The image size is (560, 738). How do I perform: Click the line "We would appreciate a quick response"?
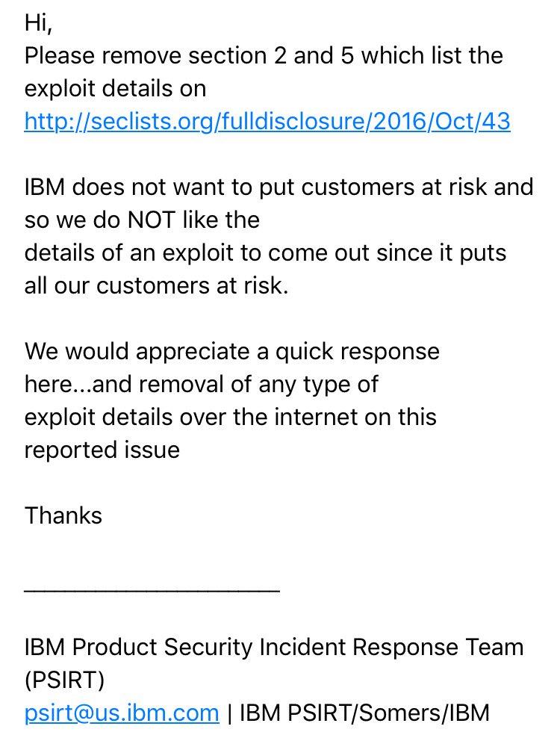tap(232, 352)
